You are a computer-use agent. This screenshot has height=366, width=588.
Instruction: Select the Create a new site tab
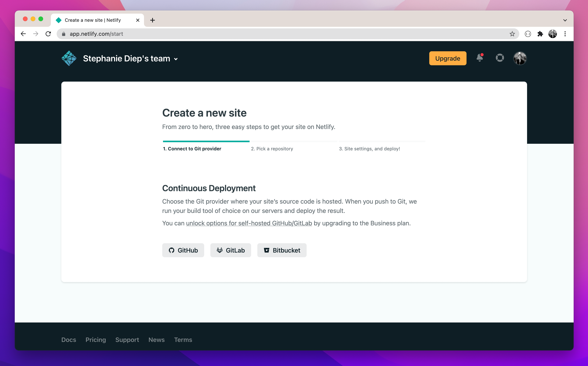point(93,20)
